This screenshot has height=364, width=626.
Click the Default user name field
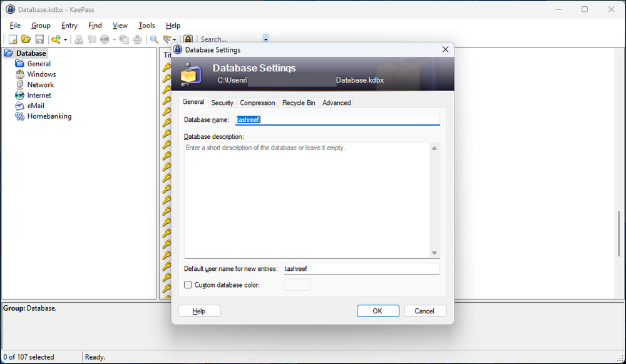point(362,269)
